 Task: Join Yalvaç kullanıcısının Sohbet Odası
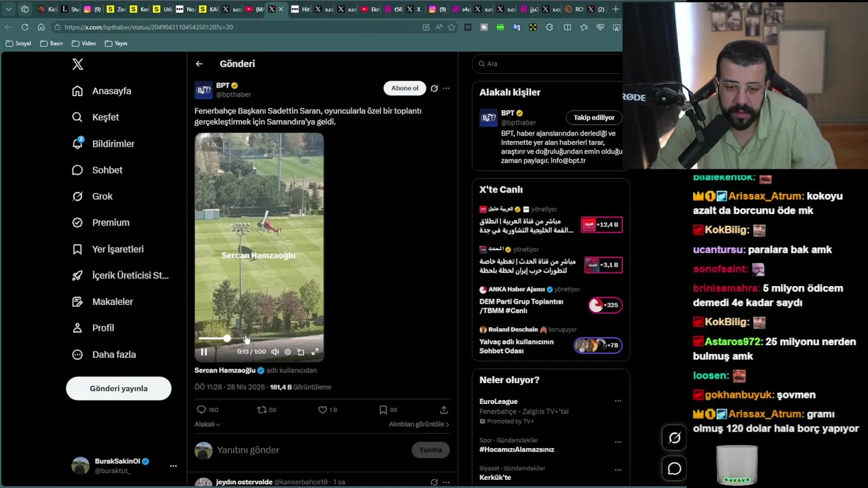[551, 341]
